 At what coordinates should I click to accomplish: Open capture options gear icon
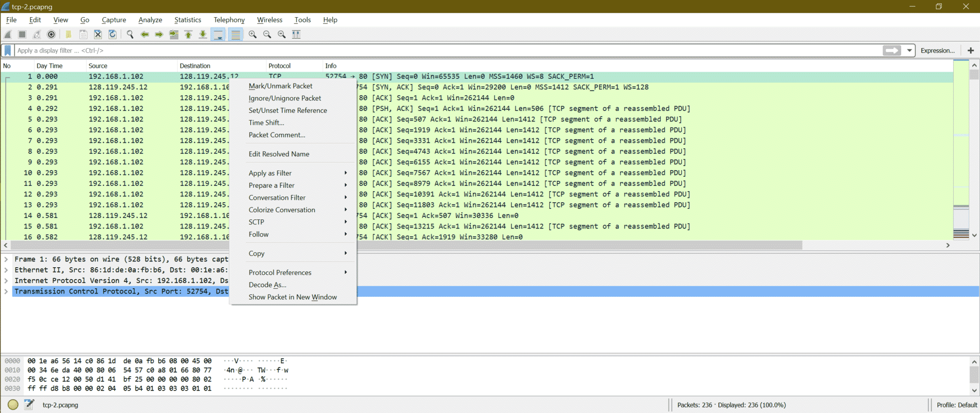[51, 34]
